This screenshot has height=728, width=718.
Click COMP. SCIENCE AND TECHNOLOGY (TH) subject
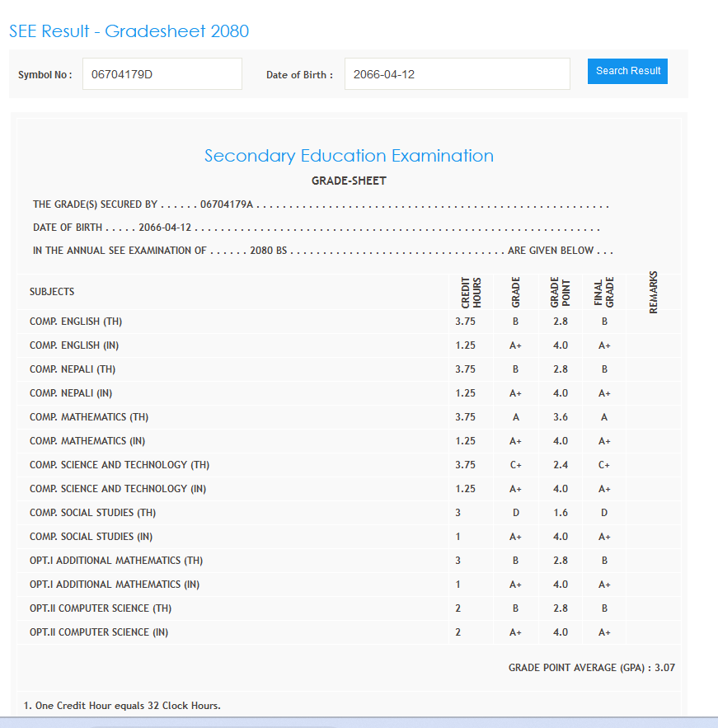click(120, 465)
